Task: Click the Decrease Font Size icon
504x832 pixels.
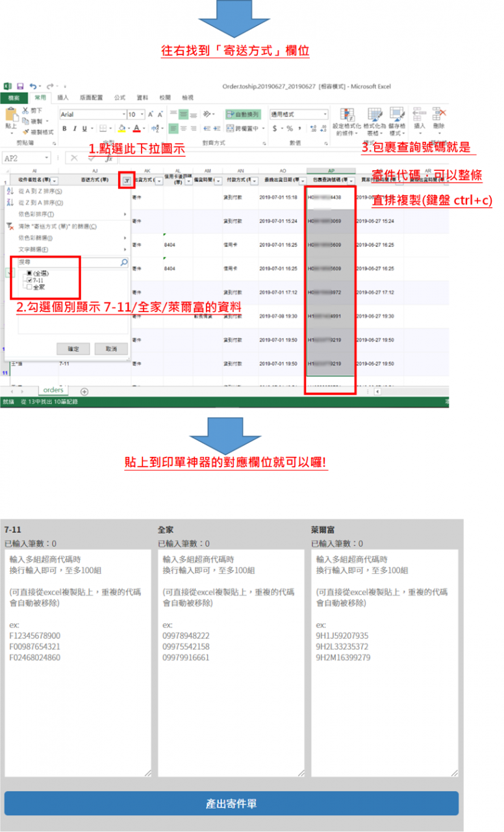Action: tap(160, 114)
